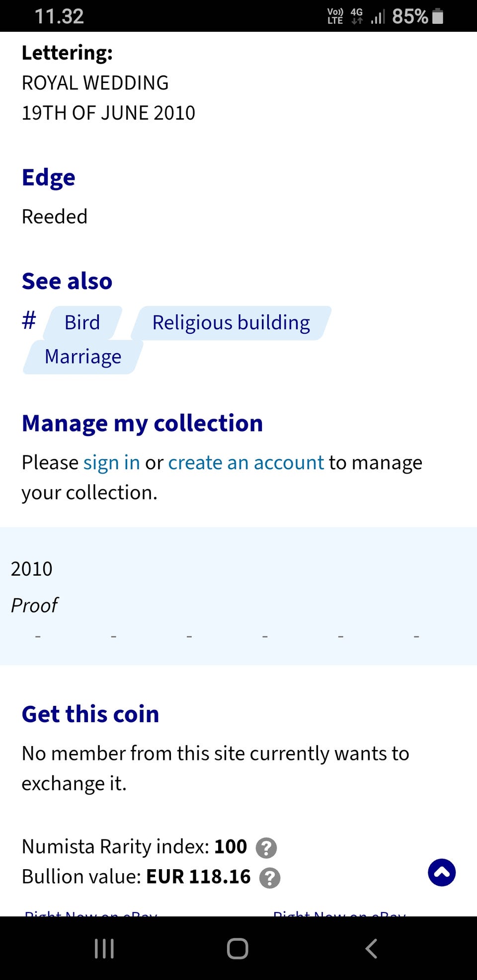Open help for Numista Rarity index

266,848
